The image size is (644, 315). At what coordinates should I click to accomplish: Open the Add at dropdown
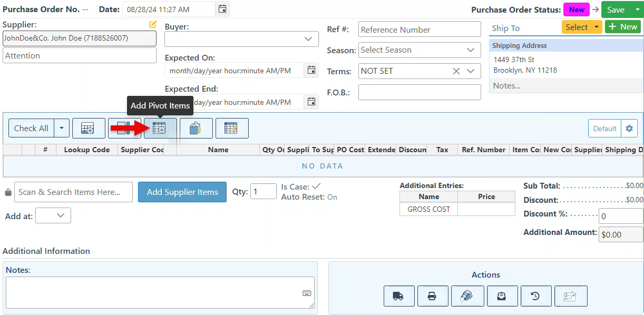[x=53, y=215]
